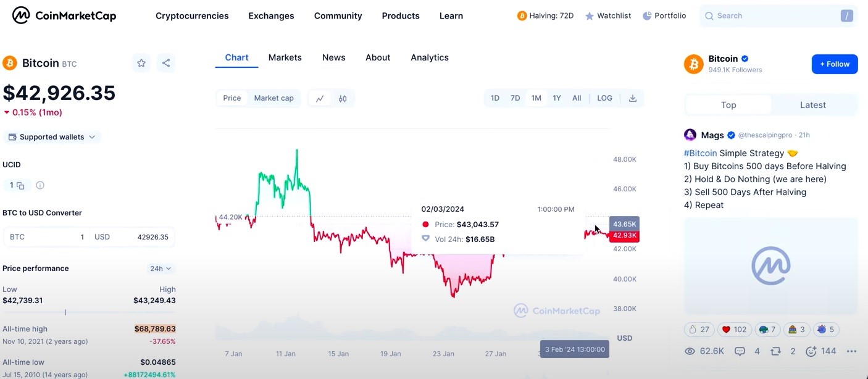Toggle chart to Market cap view
Viewport: 868px width, 379px height.
pos(273,98)
